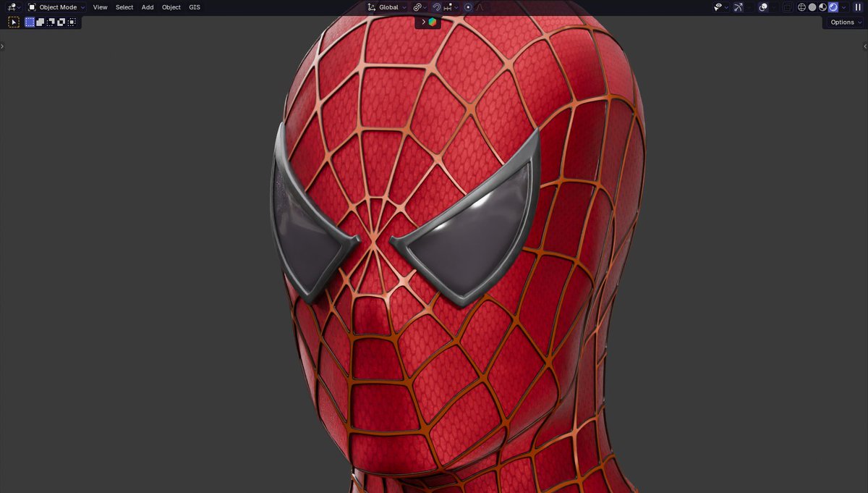Open the Add menu
The image size is (868, 493).
pos(148,7)
